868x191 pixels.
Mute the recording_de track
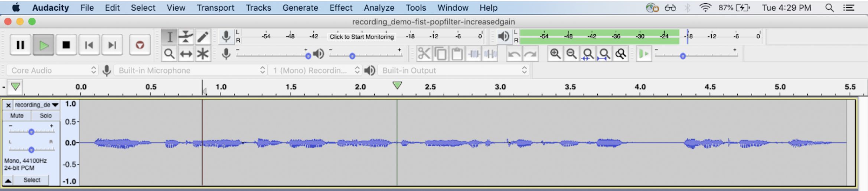[x=17, y=116]
